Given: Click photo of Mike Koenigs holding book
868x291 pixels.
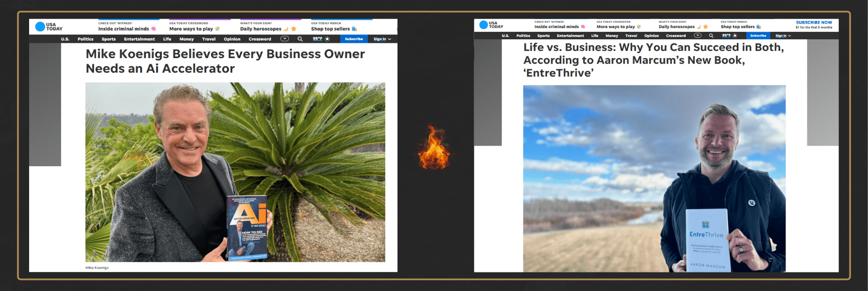Looking at the screenshot, I should click(235, 172).
